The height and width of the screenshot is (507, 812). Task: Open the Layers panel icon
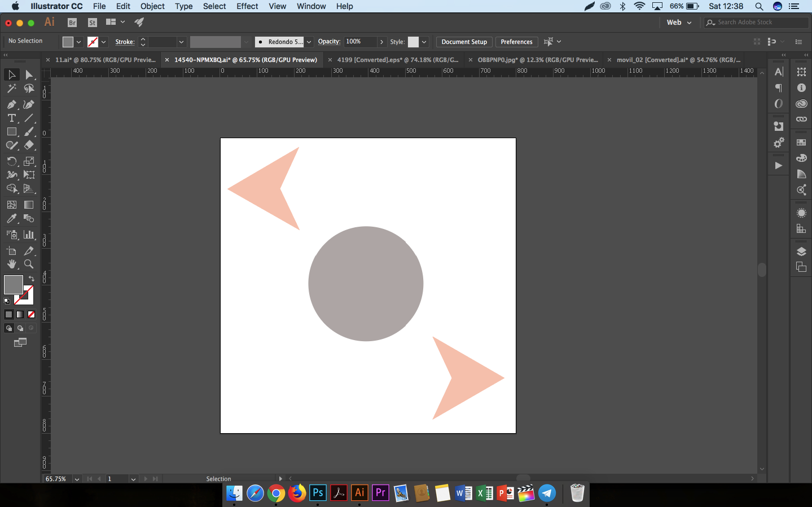pyautogui.click(x=801, y=252)
